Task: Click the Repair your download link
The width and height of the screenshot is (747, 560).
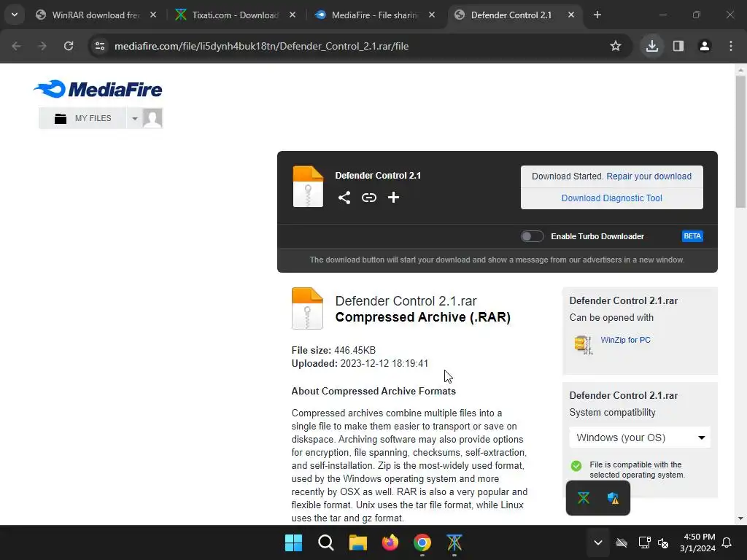Action: [x=649, y=176]
